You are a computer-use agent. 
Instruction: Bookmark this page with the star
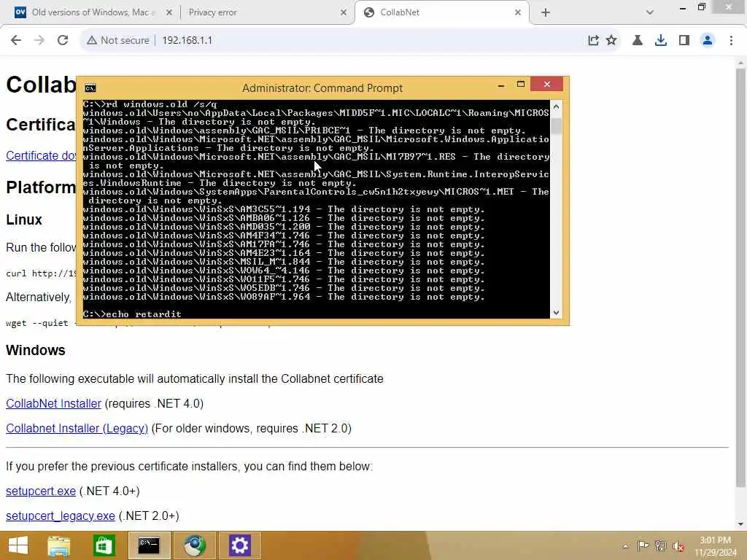pyautogui.click(x=611, y=41)
